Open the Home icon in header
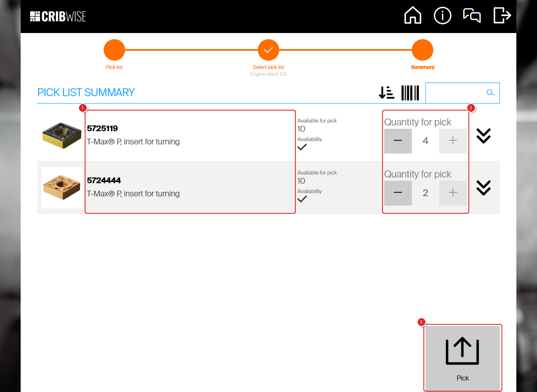Screen dimensions: 537x392 click(413, 16)
